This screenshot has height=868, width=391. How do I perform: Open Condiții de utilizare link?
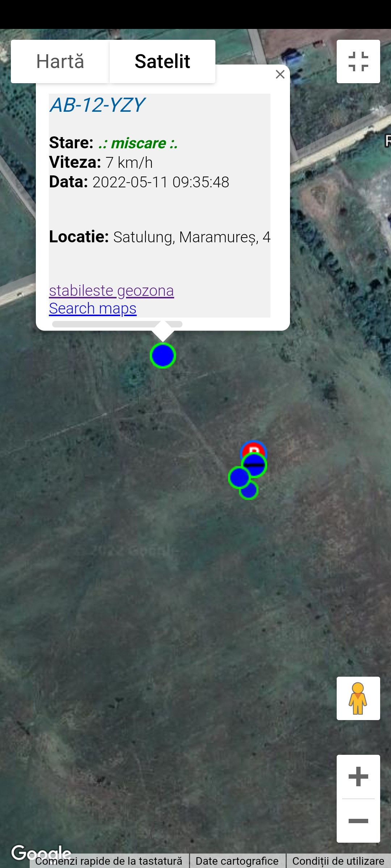point(338,861)
